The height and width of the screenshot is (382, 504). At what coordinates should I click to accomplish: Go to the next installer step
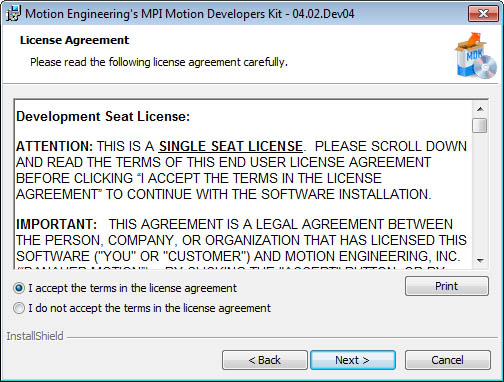[353, 360]
